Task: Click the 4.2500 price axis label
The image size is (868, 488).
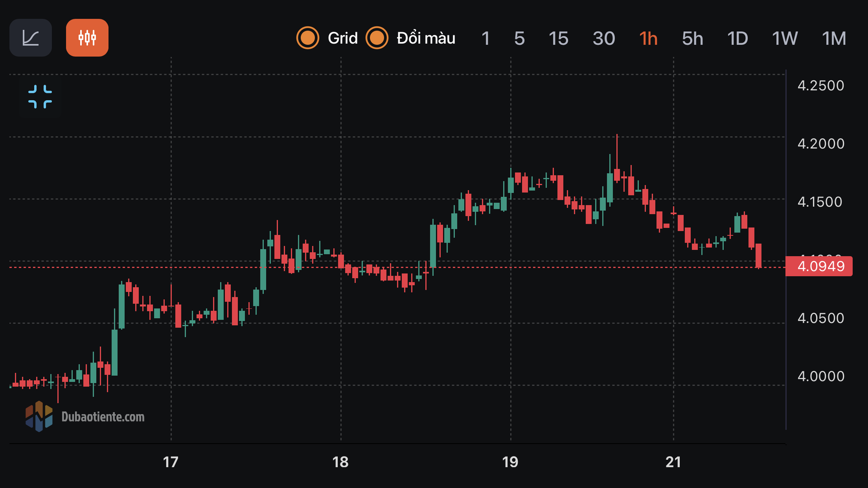Action: [x=821, y=86]
